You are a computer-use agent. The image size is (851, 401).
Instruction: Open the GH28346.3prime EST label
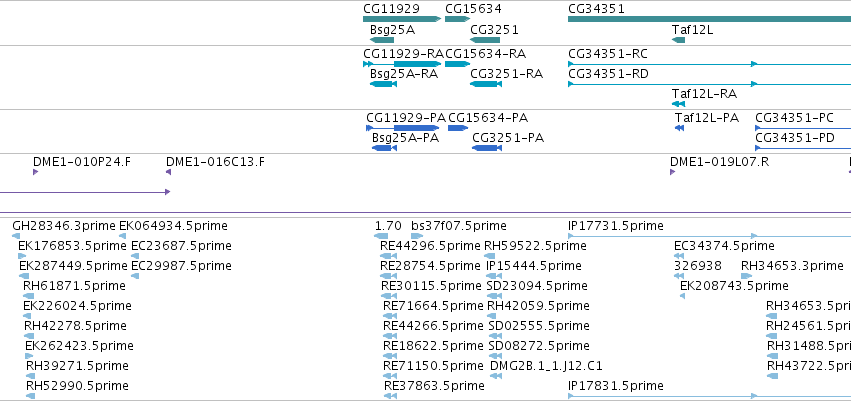click(64, 226)
